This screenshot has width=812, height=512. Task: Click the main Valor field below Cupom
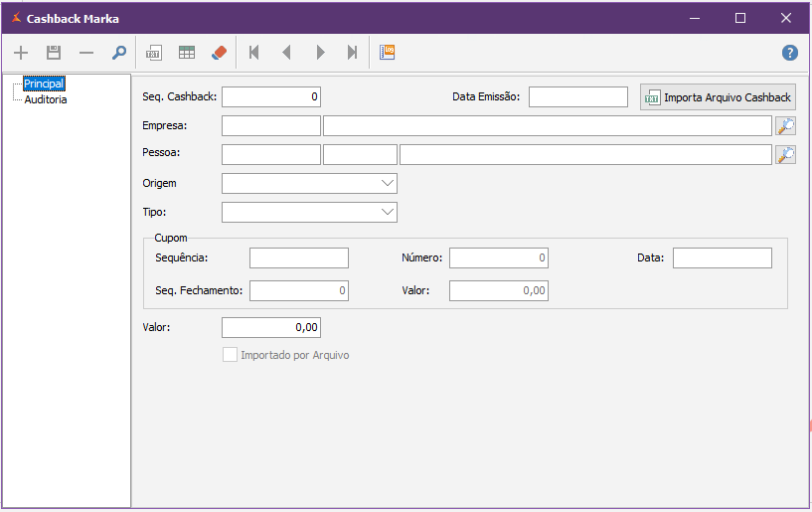tap(271, 327)
